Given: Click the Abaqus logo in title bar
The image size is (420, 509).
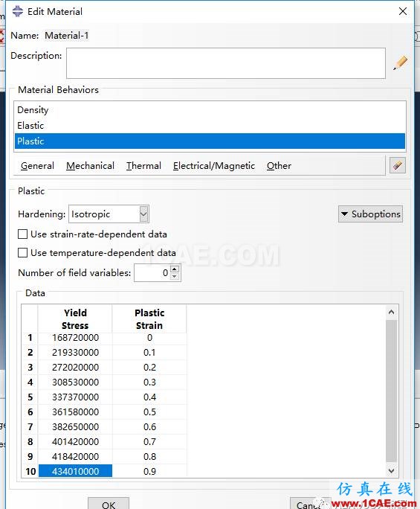Looking at the screenshot, I should tap(18, 11).
